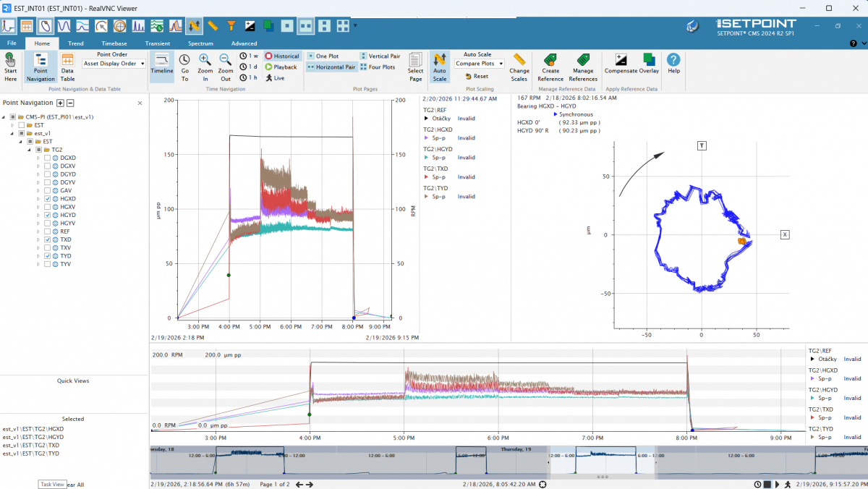Click the Reset scaling button
Viewport: 868px width, 489px height.
[x=477, y=76]
